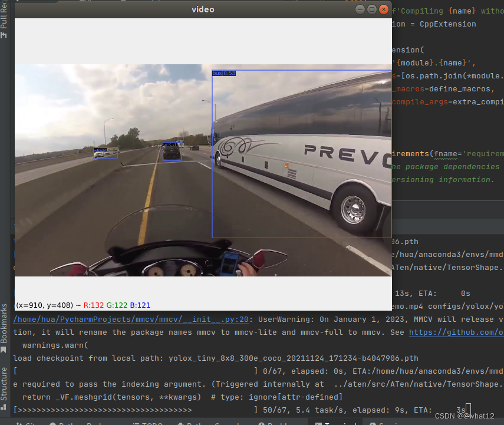Click the 'G:122' green value
The height and width of the screenshot is (425, 504).
click(x=117, y=305)
